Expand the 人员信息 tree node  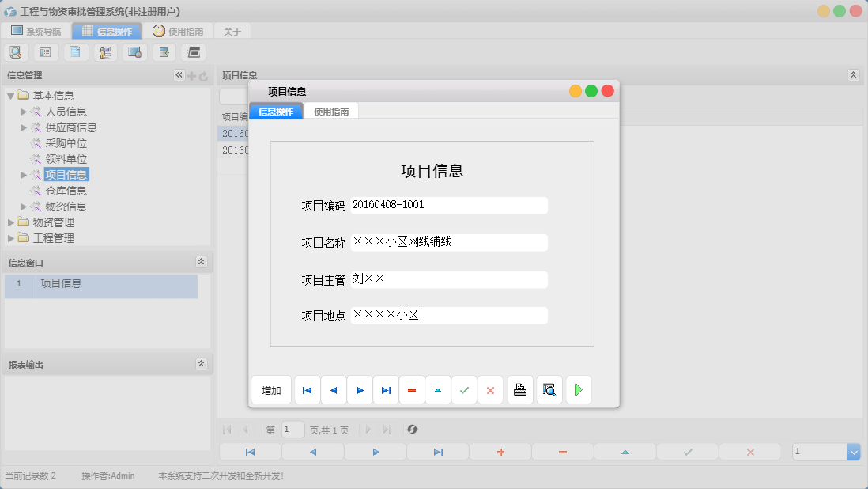pyautogui.click(x=24, y=111)
